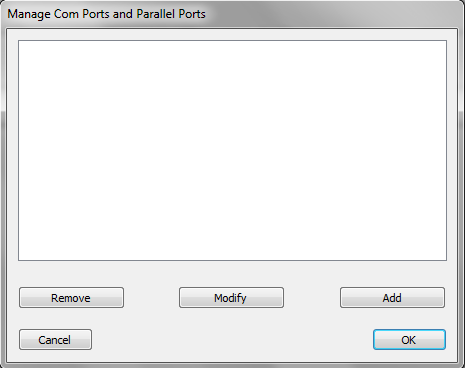The height and width of the screenshot is (368, 465).
Task: Confirm changes with OK
Action: pos(409,339)
